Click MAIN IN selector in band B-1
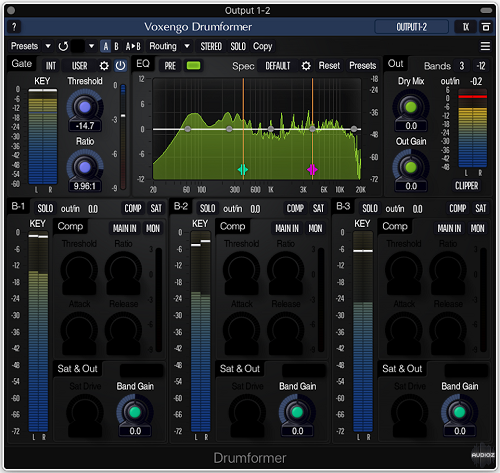Viewport: 500px width, 473px height. 125,228
